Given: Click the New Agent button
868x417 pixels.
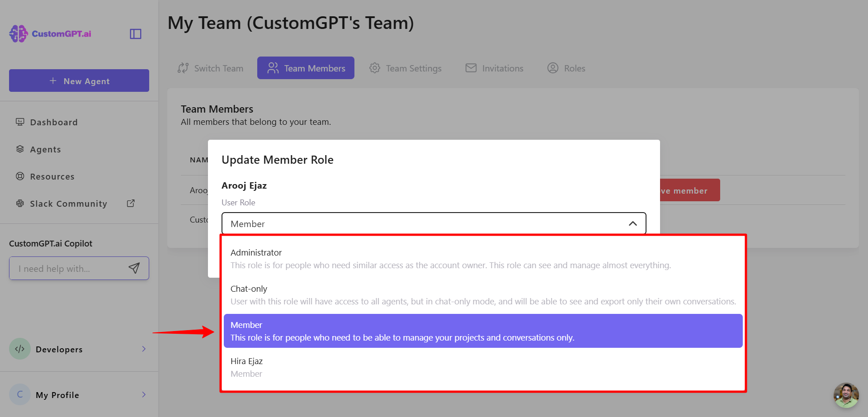Looking at the screenshot, I should click(79, 81).
